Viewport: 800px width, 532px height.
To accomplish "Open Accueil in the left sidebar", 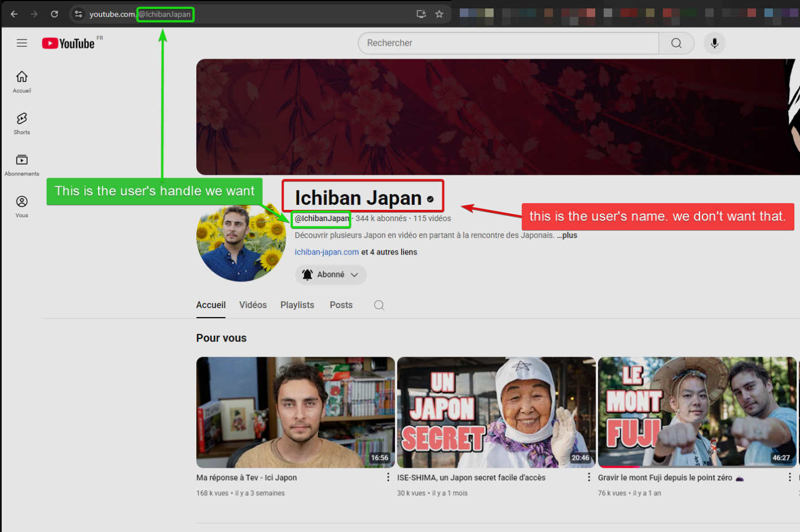I will (22, 82).
